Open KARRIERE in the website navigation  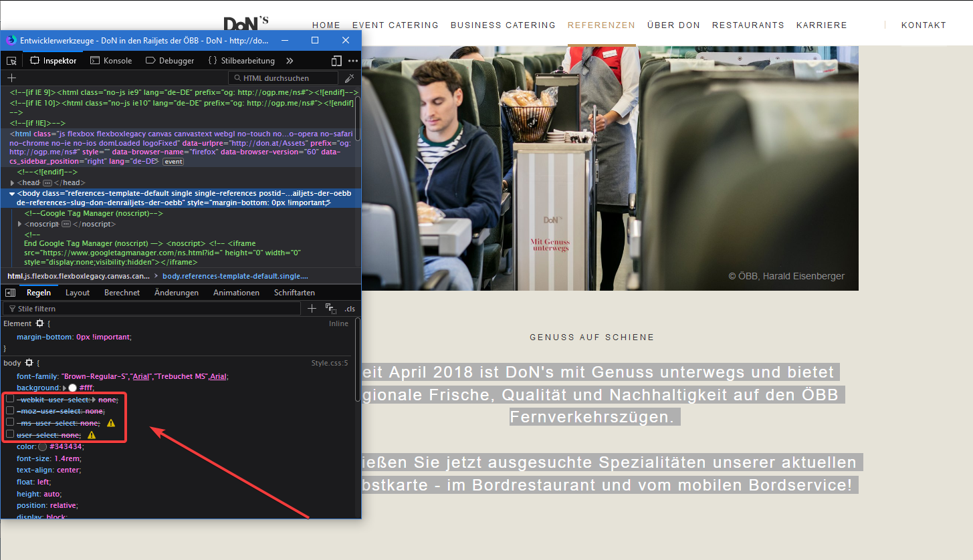(x=821, y=25)
